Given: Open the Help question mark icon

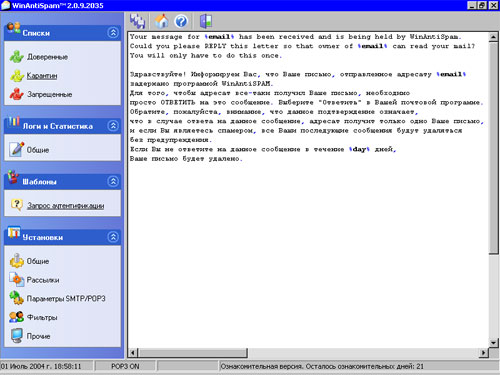Looking at the screenshot, I should coord(181,22).
